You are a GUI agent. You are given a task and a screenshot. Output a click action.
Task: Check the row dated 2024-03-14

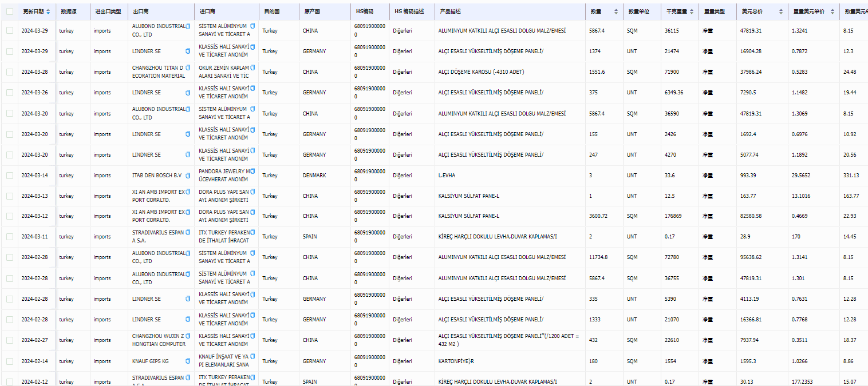9,176
